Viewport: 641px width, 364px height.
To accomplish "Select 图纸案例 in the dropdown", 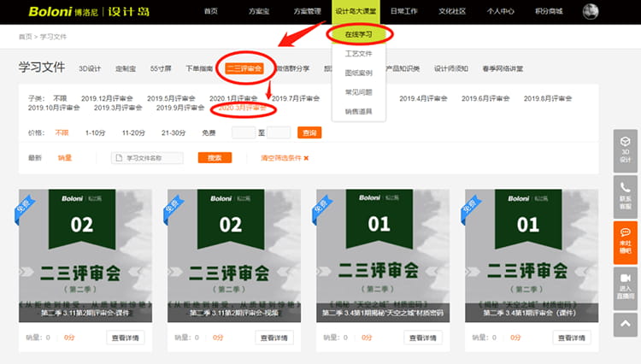I will [x=358, y=73].
